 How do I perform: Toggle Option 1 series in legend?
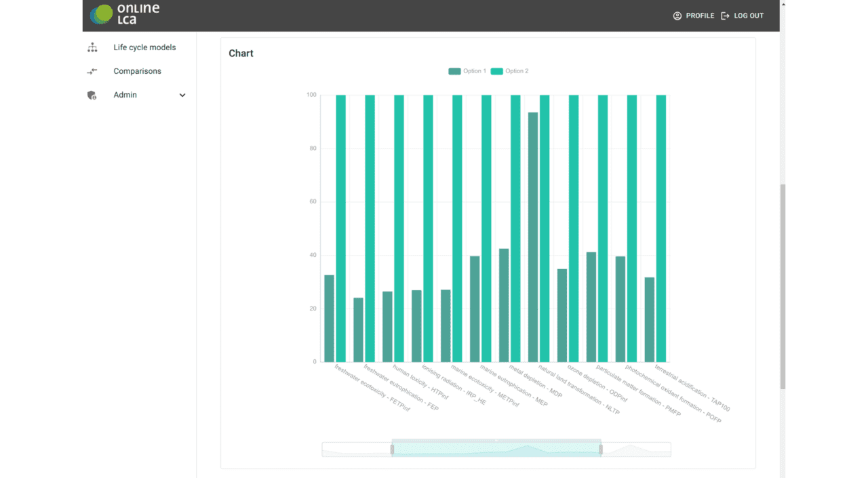[x=467, y=71]
